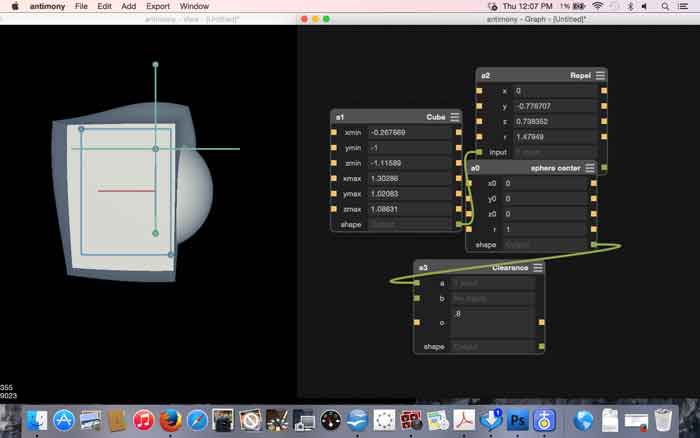Click the sphere center z0 output port

[x=594, y=214]
